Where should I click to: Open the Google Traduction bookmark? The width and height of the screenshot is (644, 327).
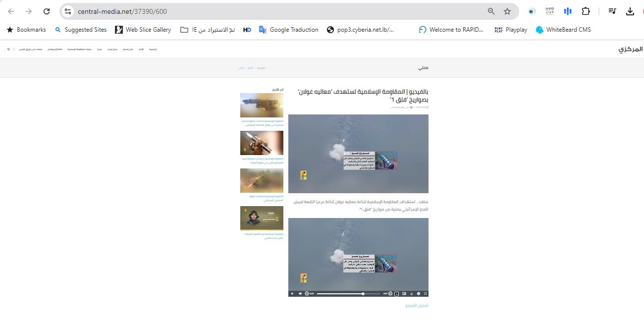[x=288, y=30]
